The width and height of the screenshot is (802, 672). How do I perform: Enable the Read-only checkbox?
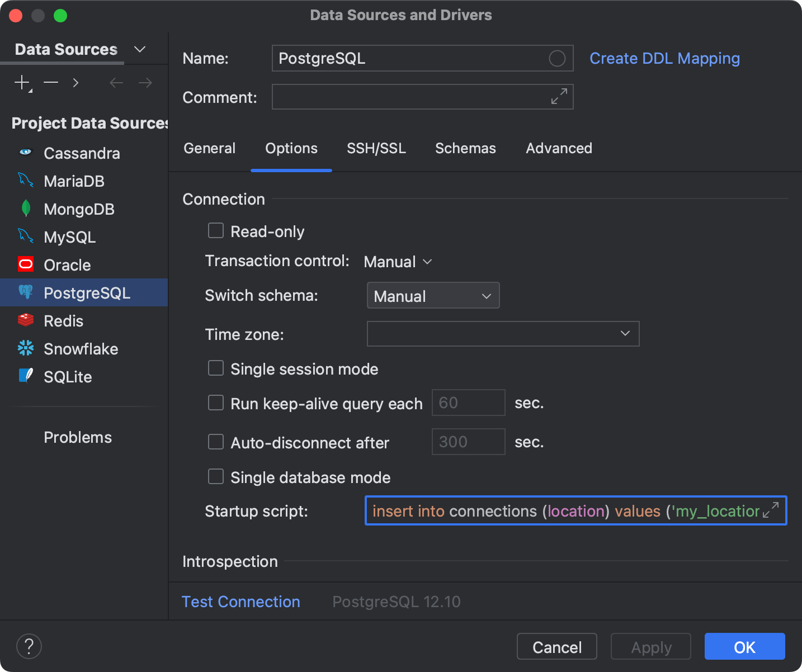tap(216, 230)
